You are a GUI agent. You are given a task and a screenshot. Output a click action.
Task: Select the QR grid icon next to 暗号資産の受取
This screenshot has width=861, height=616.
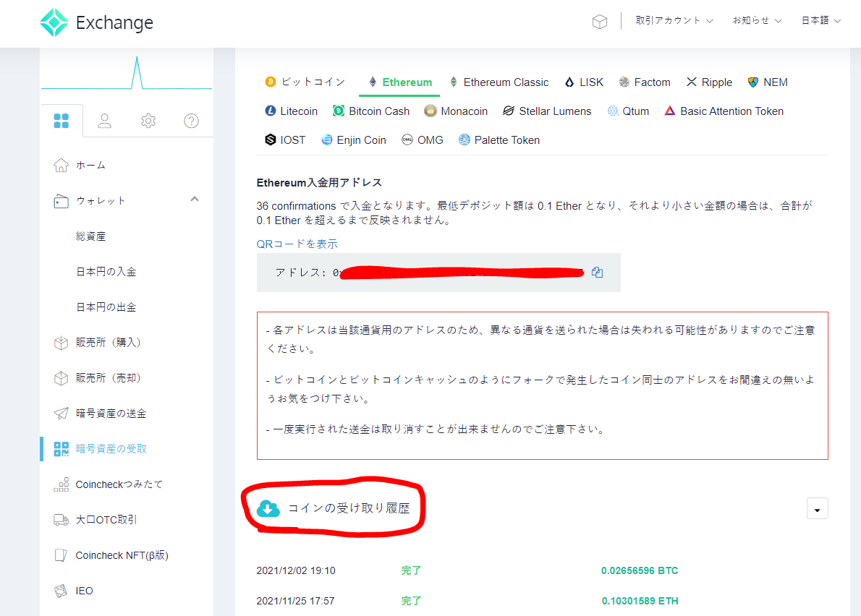[62, 448]
